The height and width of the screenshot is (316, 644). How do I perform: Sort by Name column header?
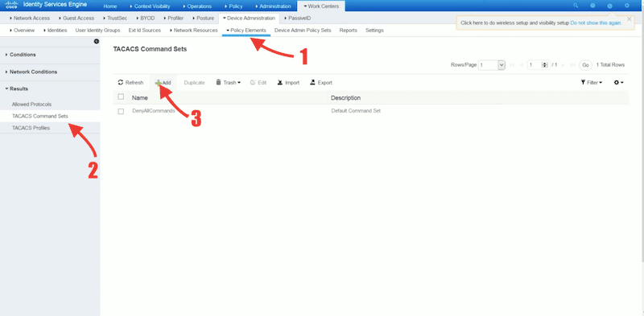point(139,98)
